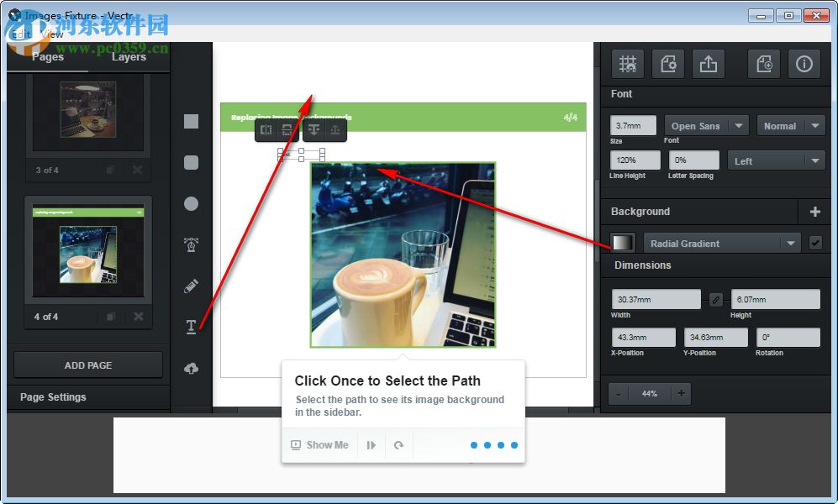Open the Open Sans font dropdown

tap(707, 126)
